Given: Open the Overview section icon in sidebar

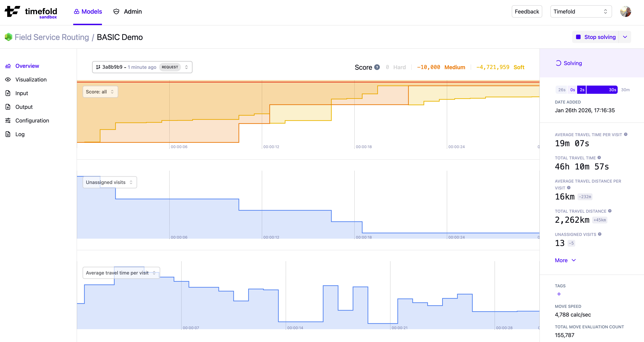Looking at the screenshot, I should coord(8,66).
